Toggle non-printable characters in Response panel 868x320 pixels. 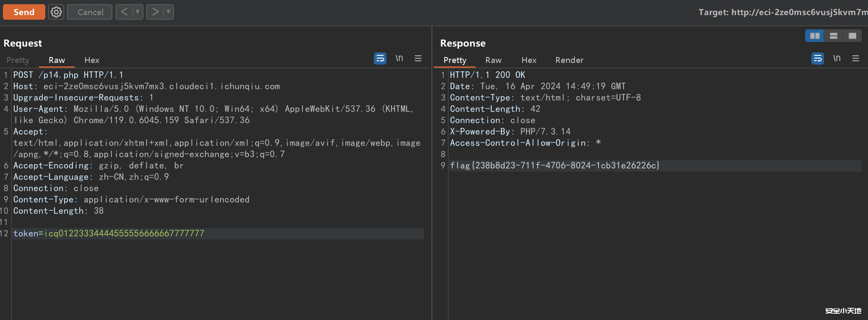click(x=837, y=58)
